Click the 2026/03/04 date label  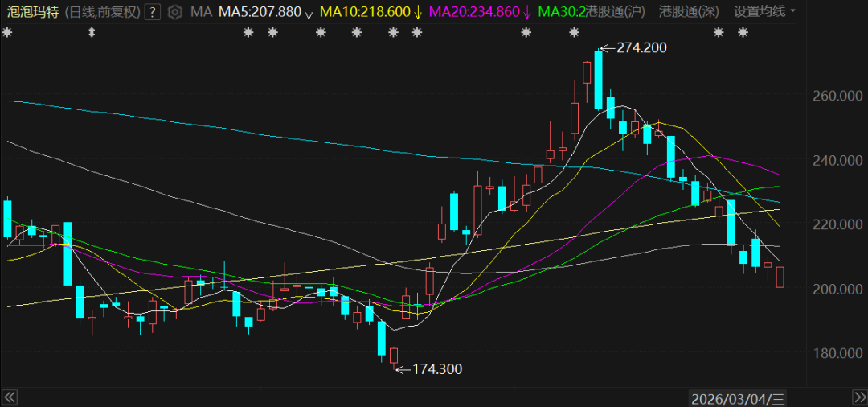pos(738,397)
